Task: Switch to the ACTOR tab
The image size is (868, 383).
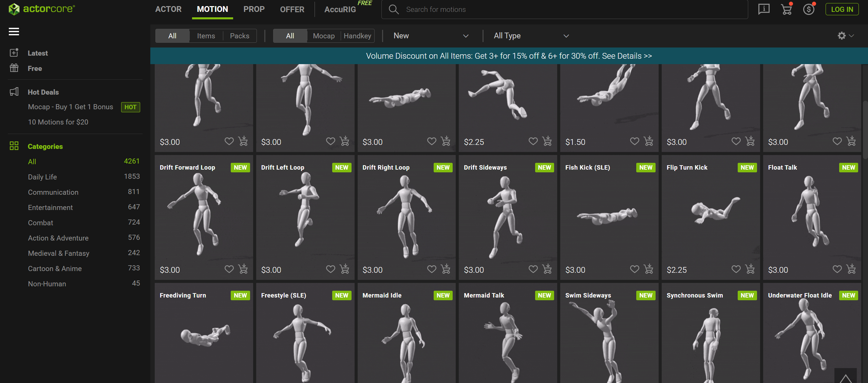Action: click(x=168, y=9)
